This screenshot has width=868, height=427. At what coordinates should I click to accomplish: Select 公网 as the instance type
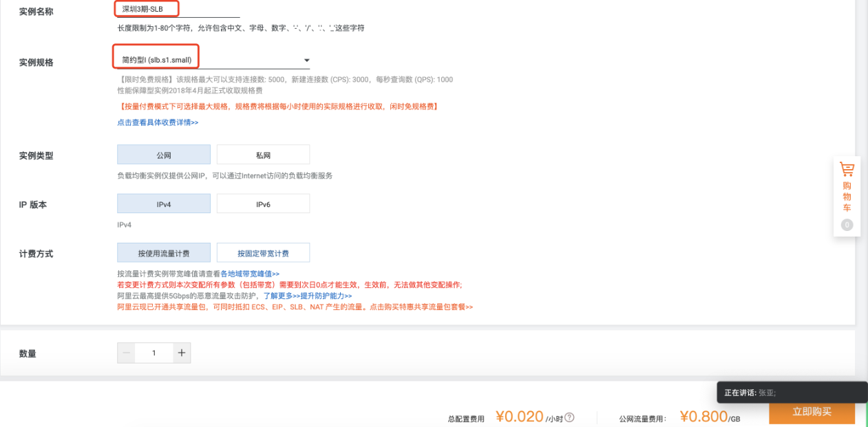coord(163,154)
